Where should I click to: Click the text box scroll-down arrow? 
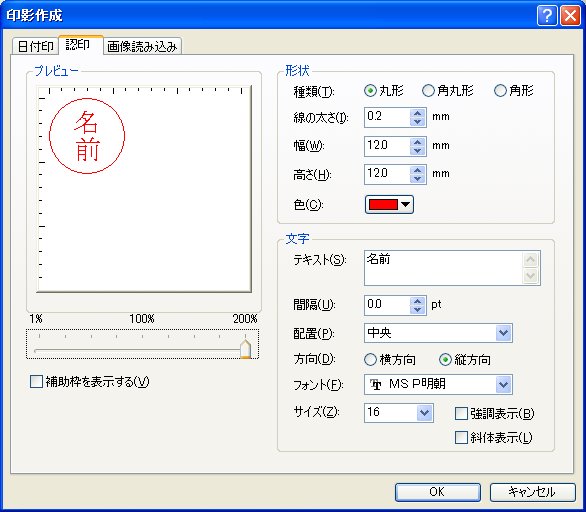pyautogui.click(x=531, y=276)
